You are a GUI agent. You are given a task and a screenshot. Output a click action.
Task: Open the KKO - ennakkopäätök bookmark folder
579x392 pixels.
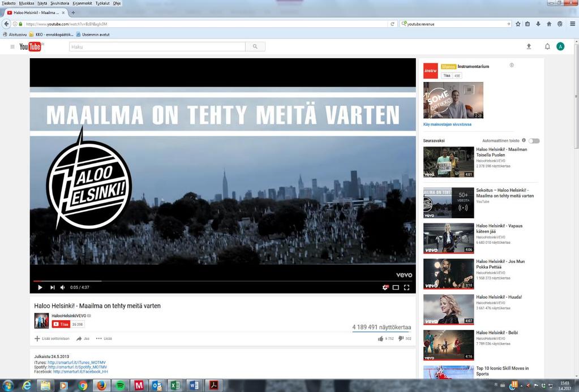coord(52,35)
